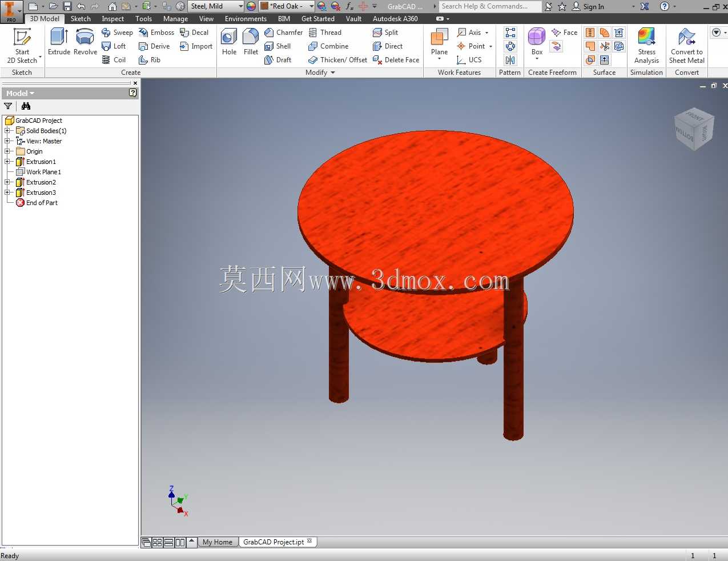Image resolution: width=728 pixels, height=561 pixels.
Task: Switch to the View ribbon tab
Action: point(206,19)
